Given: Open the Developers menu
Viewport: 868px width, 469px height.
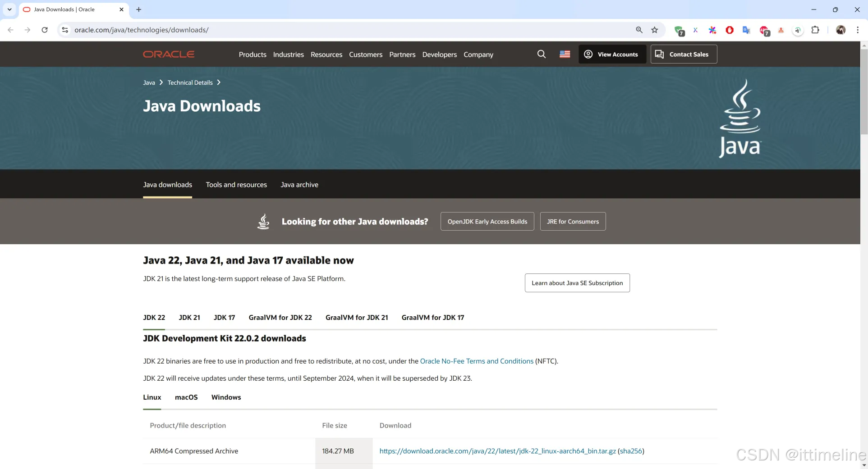Looking at the screenshot, I should pos(440,55).
